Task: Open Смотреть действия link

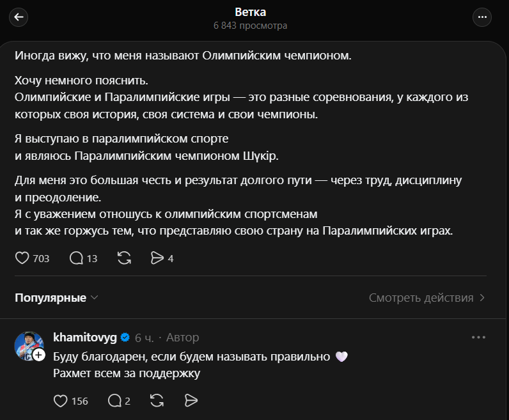Action: click(x=421, y=298)
